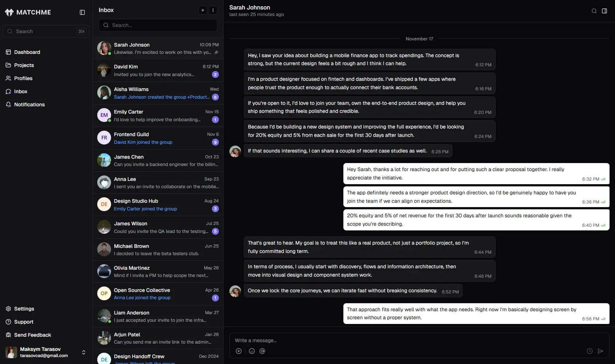The width and height of the screenshot is (615, 364).
Task: Open the emoji picker
Action: (251, 351)
